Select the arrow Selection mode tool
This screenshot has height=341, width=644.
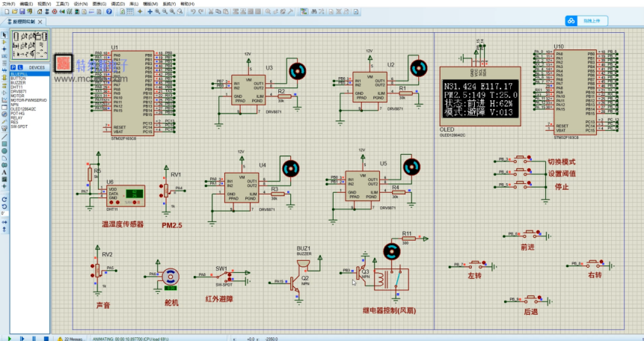tap(4, 35)
